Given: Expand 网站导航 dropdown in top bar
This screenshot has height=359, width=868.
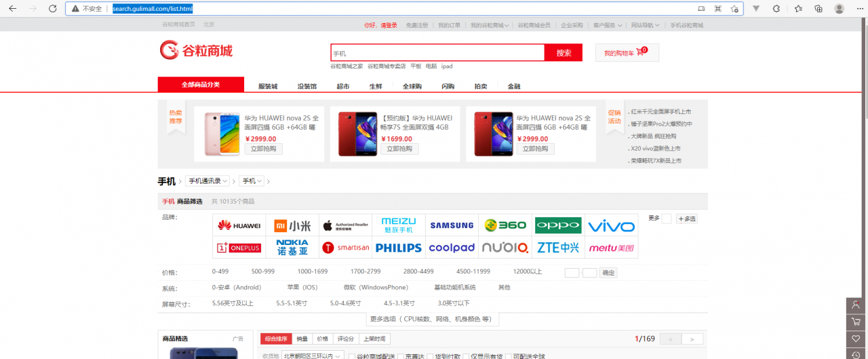Looking at the screenshot, I should [x=645, y=25].
